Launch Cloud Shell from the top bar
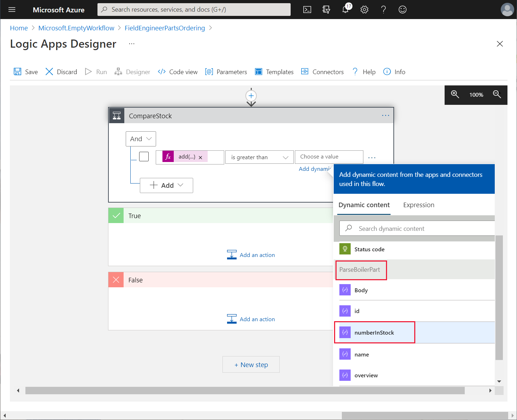517x420 pixels. [x=307, y=10]
